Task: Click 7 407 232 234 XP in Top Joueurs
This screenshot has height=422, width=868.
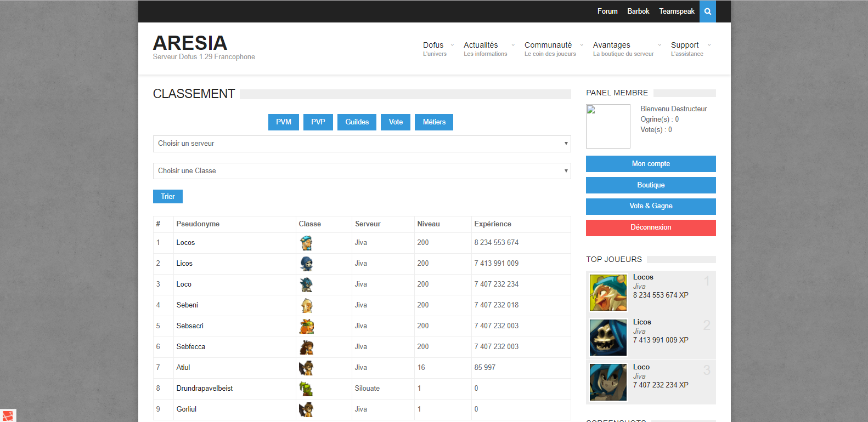Action: pyautogui.click(x=661, y=385)
